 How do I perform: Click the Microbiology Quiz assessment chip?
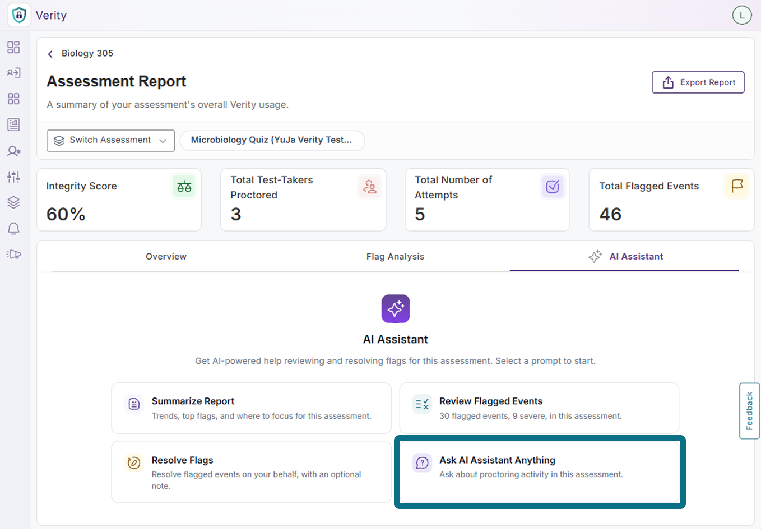click(272, 140)
